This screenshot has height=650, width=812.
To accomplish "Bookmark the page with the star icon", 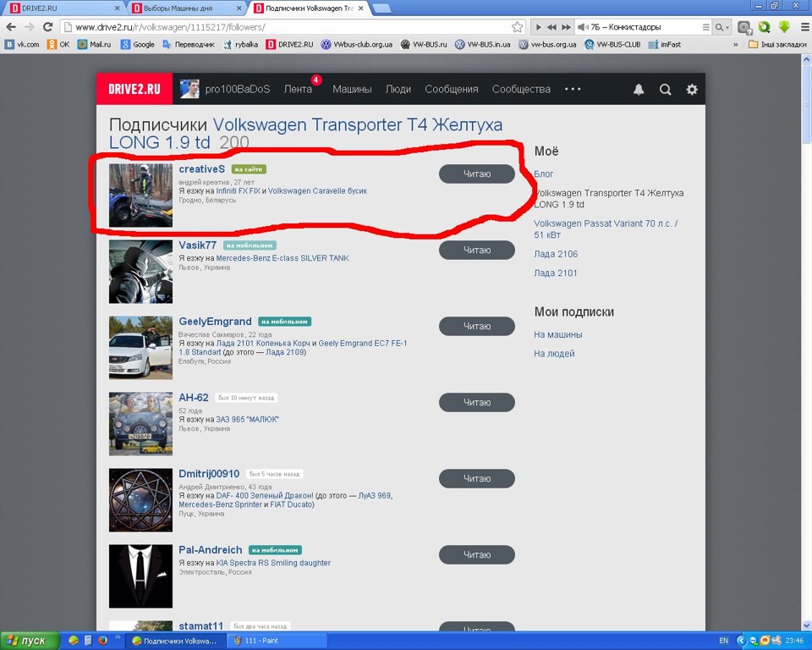I will 517,27.
